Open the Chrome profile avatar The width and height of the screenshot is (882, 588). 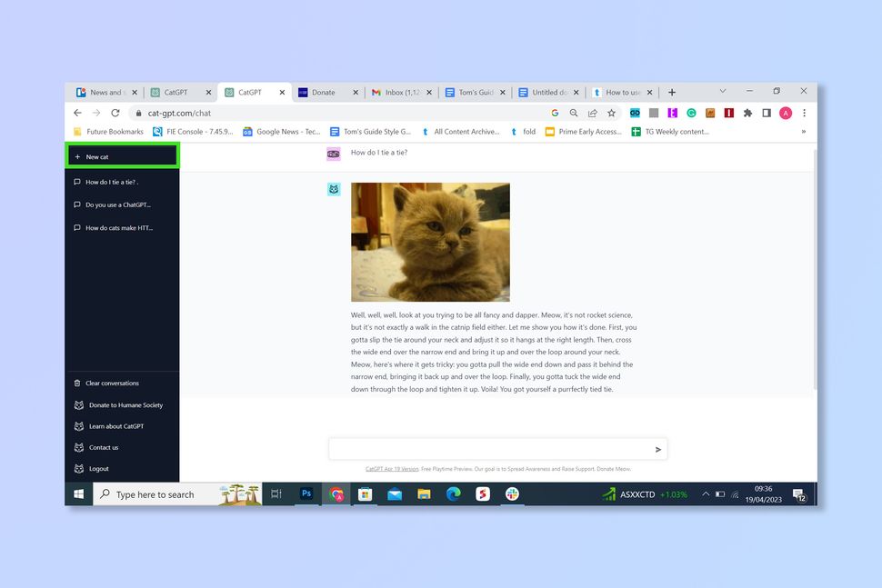click(786, 113)
